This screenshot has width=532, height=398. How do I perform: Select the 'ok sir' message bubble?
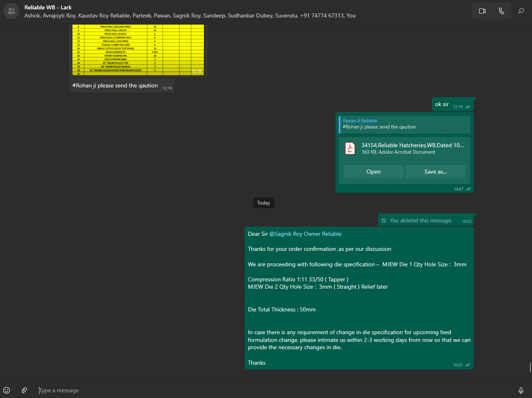[442, 104]
